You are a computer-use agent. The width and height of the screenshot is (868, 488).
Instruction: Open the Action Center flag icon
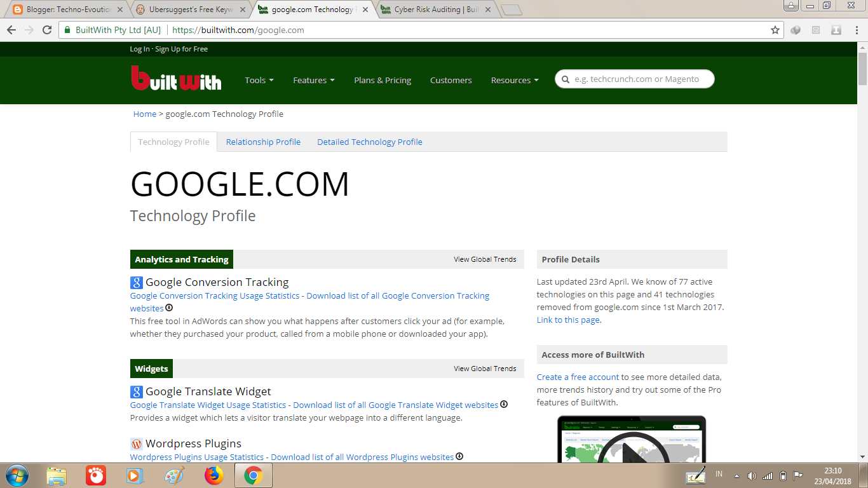pyautogui.click(x=798, y=476)
